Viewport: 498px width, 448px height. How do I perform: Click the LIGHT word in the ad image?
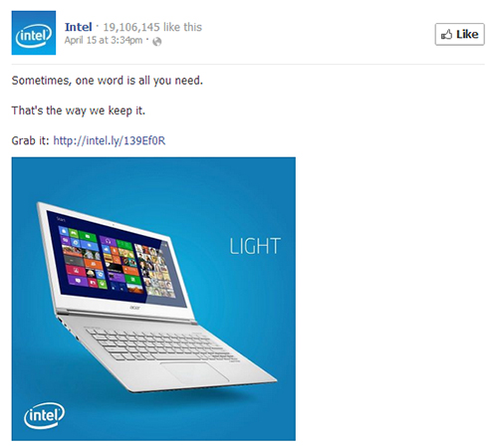(x=255, y=246)
